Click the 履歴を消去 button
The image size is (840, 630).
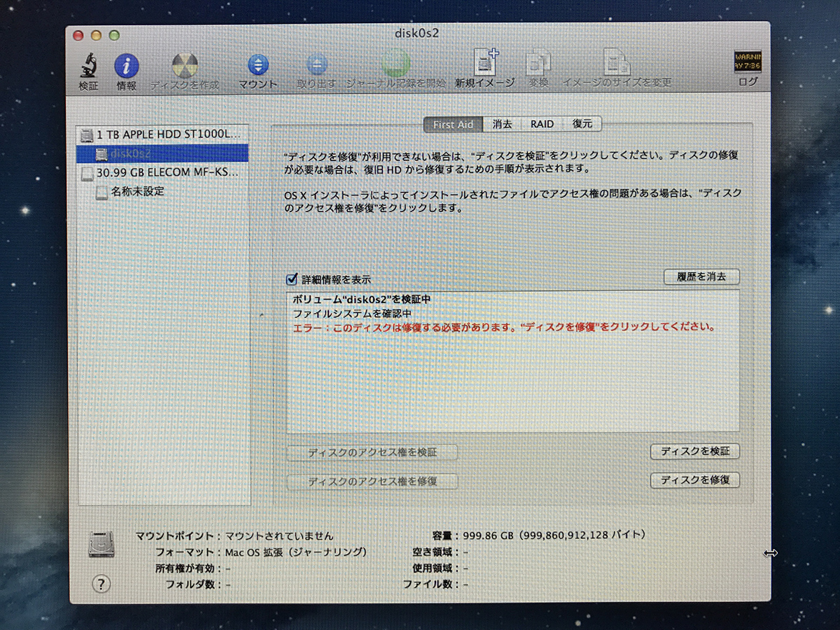point(701,276)
